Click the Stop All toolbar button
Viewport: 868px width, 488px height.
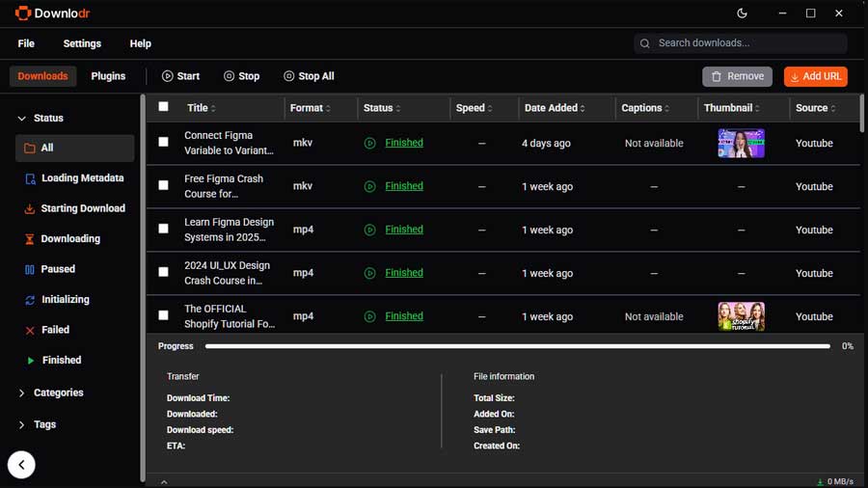point(309,76)
